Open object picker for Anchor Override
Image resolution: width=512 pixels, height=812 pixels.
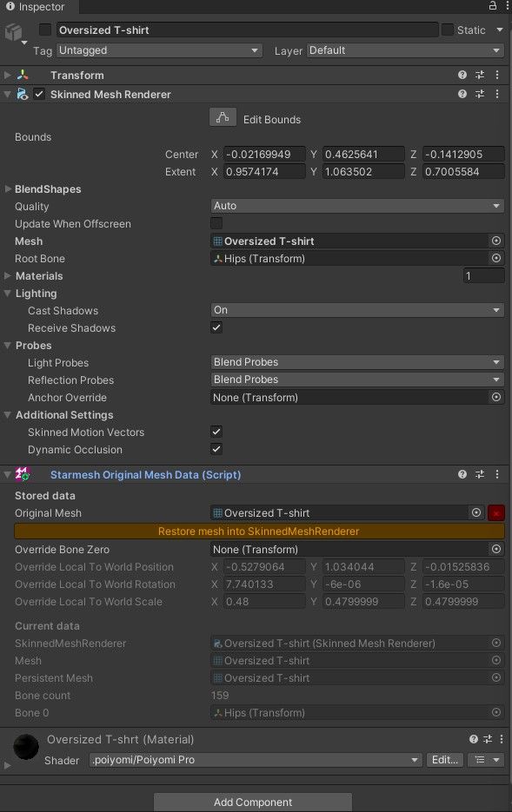(x=496, y=397)
